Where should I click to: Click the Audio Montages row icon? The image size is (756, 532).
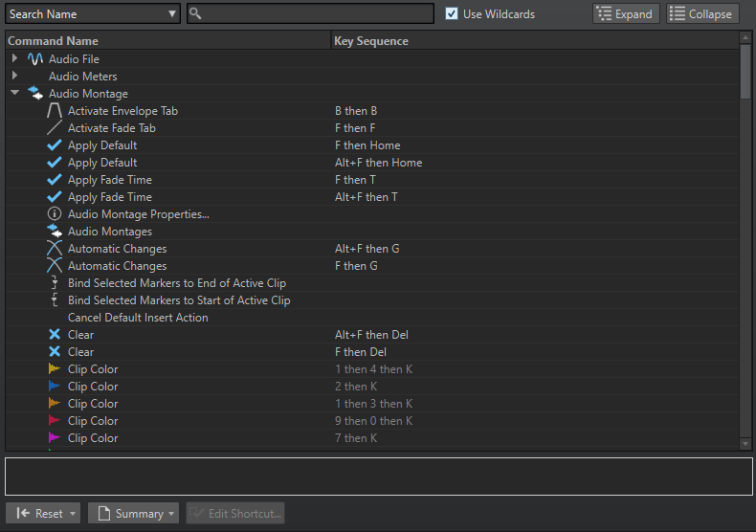55,232
